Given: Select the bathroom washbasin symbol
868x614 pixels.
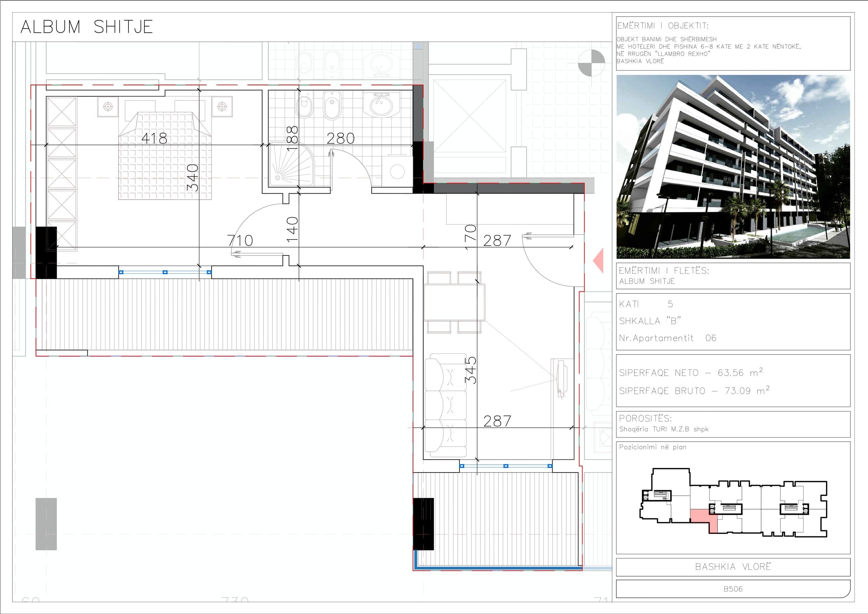Looking at the screenshot, I should (381, 104).
